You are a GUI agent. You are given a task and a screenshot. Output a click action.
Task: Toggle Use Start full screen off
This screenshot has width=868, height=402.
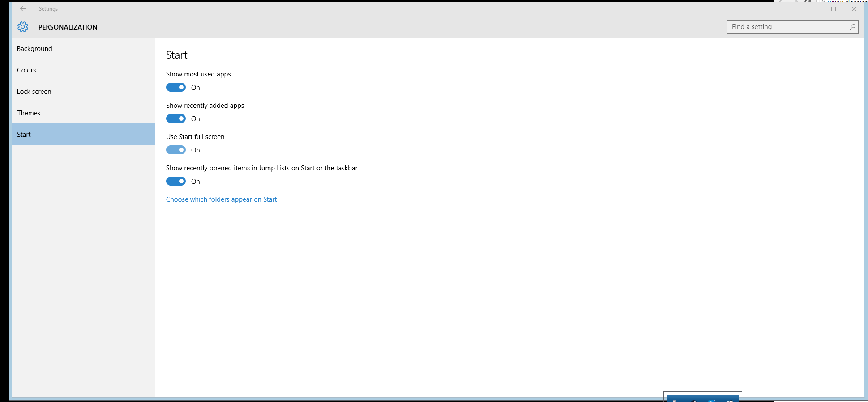[x=176, y=150]
